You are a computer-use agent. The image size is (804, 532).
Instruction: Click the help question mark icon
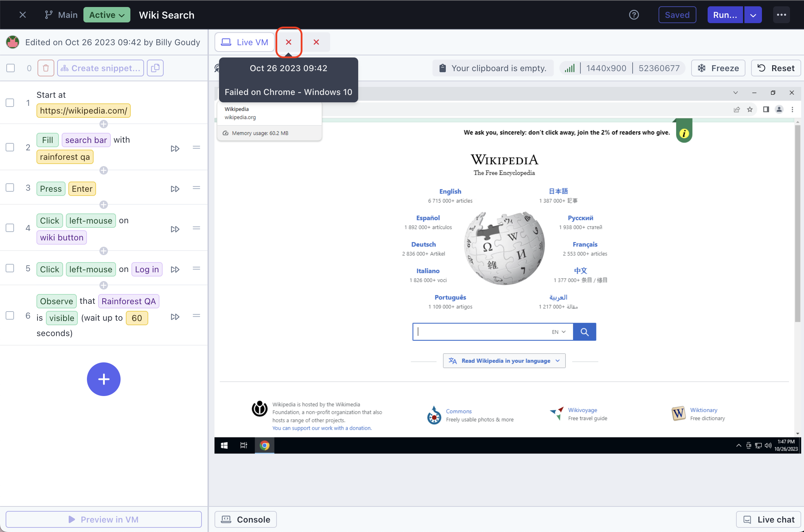(634, 15)
